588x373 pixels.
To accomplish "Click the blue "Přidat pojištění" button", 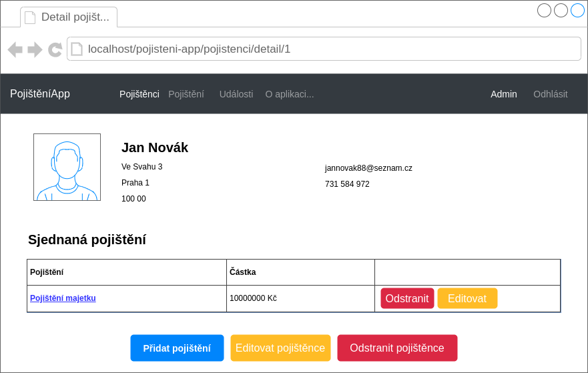I will [x=177, y=348].
